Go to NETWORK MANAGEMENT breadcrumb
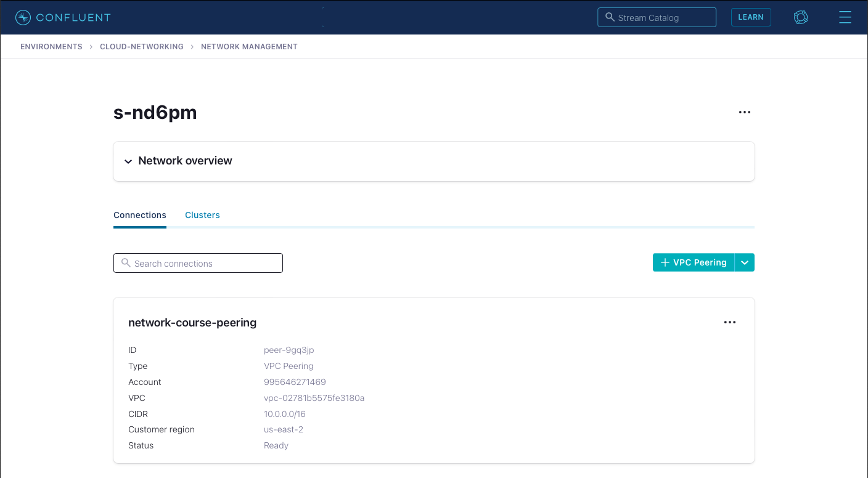Image resolution: width=868 pixels, height=478 pixels. click(249, 47)
